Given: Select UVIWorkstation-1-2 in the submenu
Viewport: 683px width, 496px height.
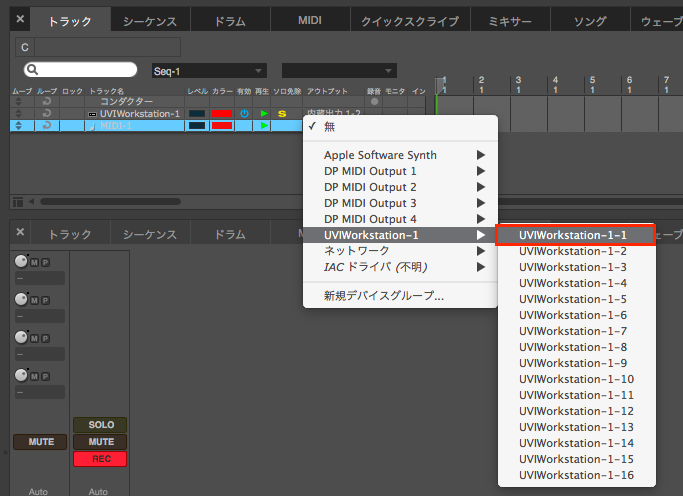Looking at the screenshot, I should 576,251.
